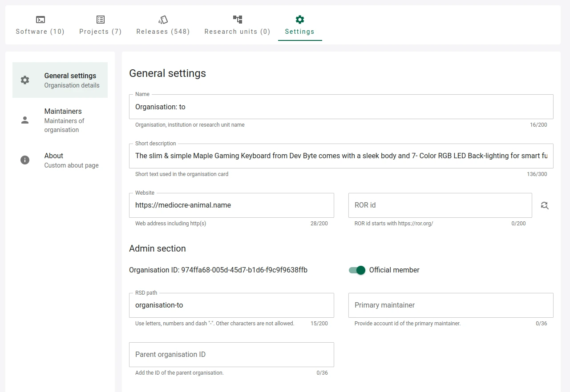Click the Releases icon
The width and height of the screenshot is (570, 392).
(x=163, y=20)
